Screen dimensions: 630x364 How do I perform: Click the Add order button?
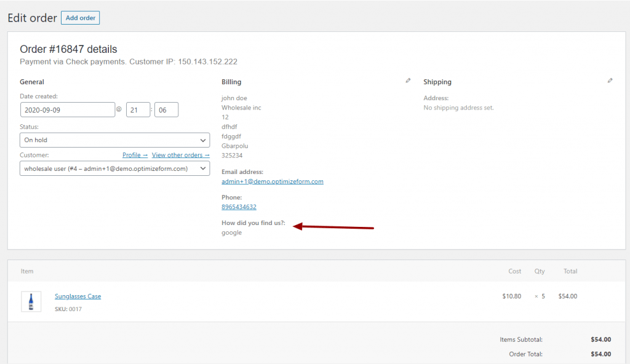pyautogui.click(x=81, y=18)
